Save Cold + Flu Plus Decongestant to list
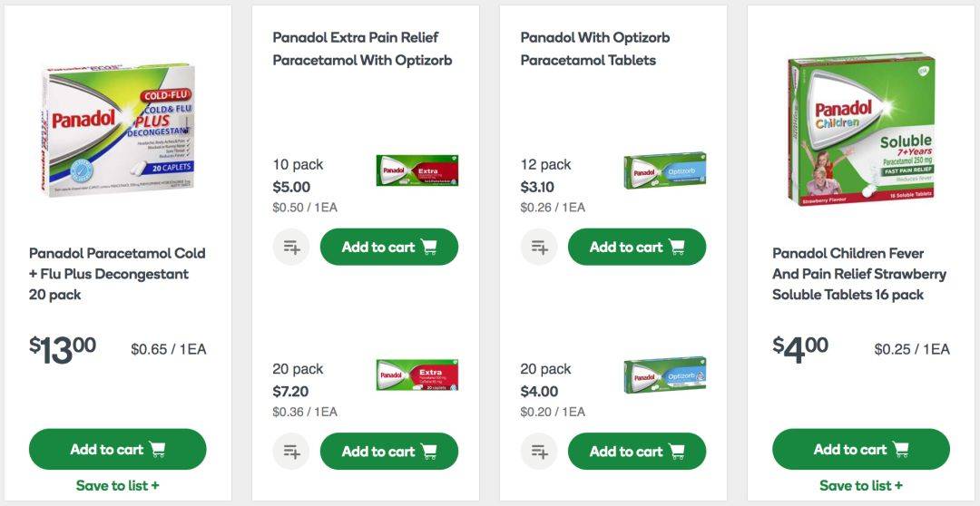Image resolution: width=980 pixels, height=506 pixels. coord(117,485)
